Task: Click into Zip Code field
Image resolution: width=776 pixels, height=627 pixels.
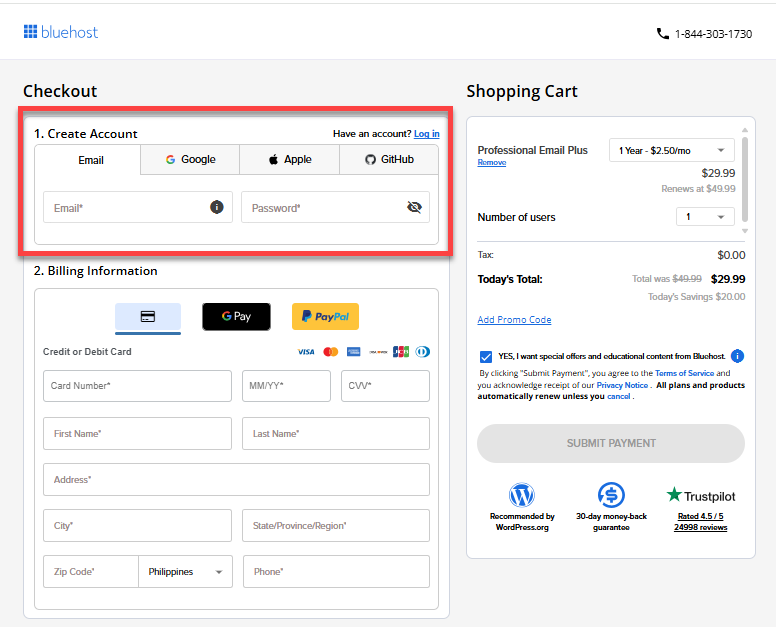Action: [91, 572]
